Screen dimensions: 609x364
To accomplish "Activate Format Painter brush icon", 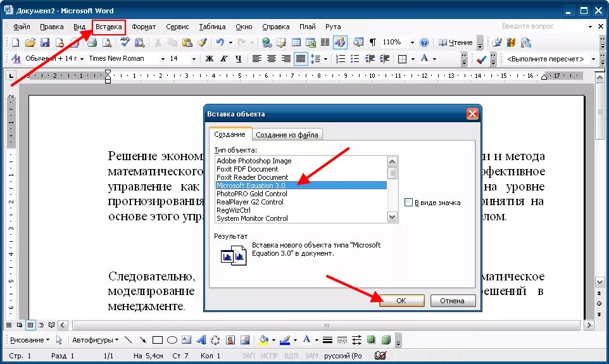I will 202,42.
